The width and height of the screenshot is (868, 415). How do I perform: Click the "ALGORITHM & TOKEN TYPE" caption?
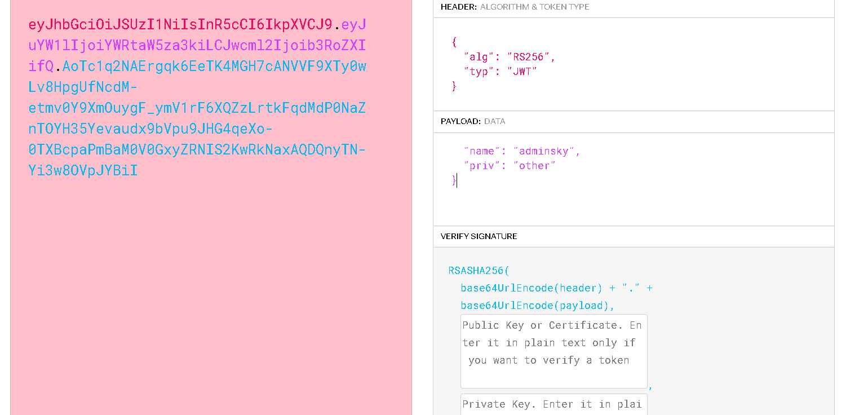click(535, 7)
